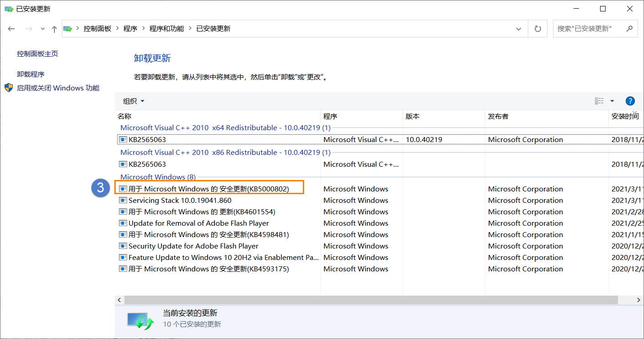Image resolution: width=644 pixels, height=339 pixels.
Task: Click the horizontal scrollbar thumb
Action: (x=370, y=300)
